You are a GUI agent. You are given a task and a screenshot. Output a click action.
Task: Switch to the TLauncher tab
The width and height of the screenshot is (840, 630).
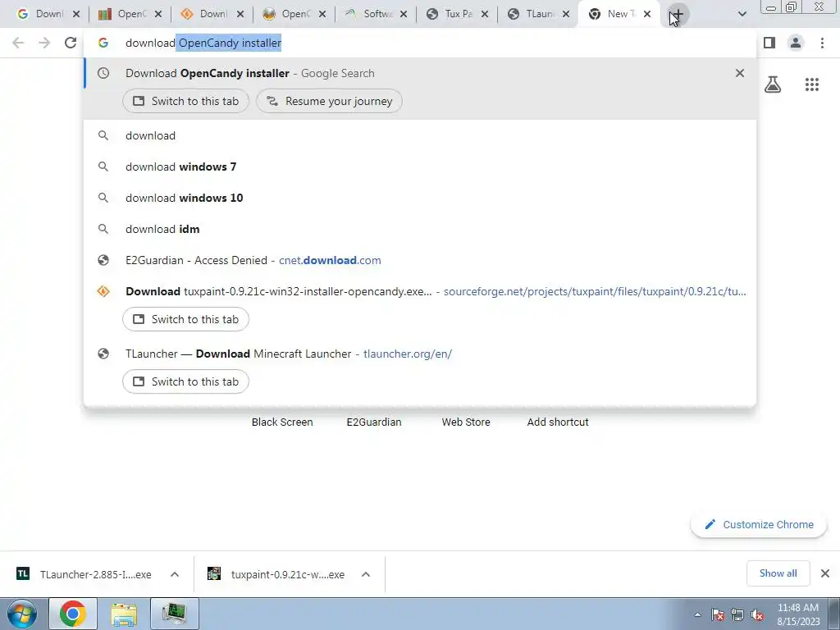tap(531, 15)
